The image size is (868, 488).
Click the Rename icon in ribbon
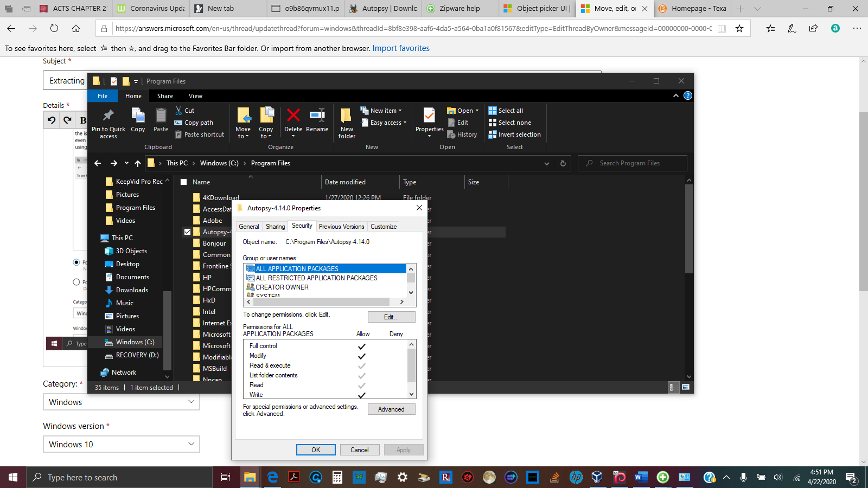(x=317, y=115)
